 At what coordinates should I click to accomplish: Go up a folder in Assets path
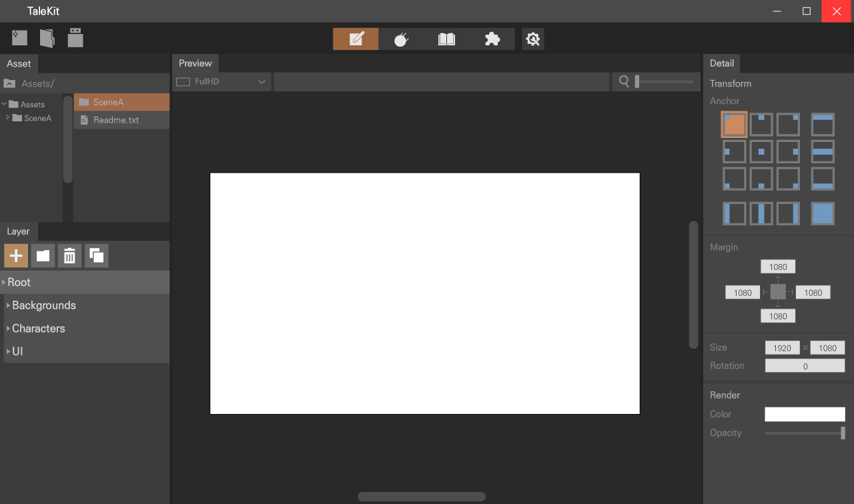click(x=9, y=83)
